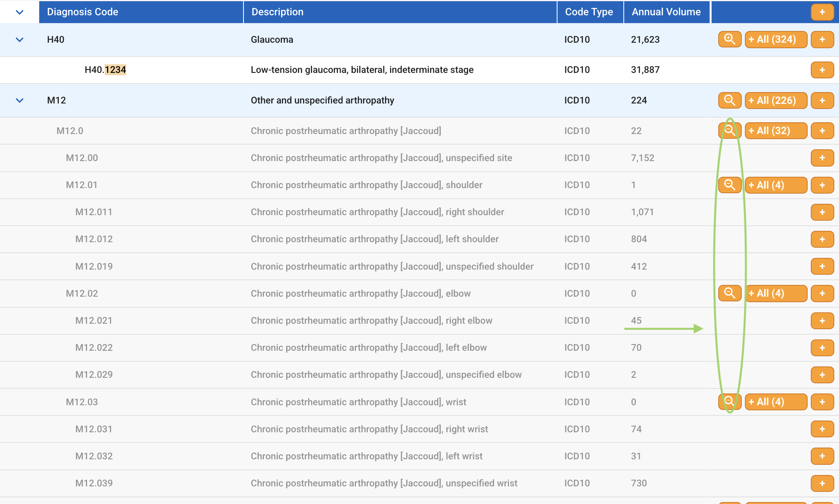The height and width of the screenshot is (504, 839).
Task: Add M12.022 left elbow with plus
Action: [822, 348]
